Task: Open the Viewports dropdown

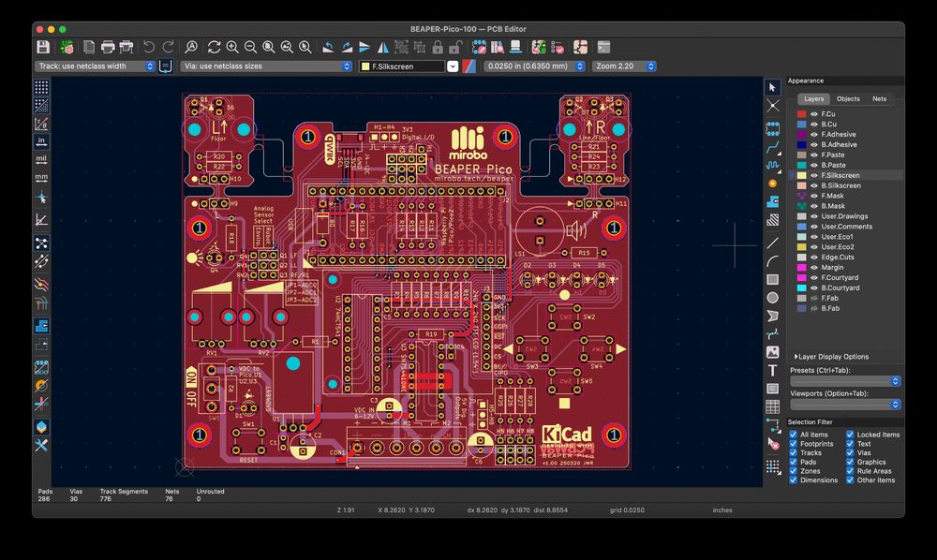Action: (x=845, y=405)
